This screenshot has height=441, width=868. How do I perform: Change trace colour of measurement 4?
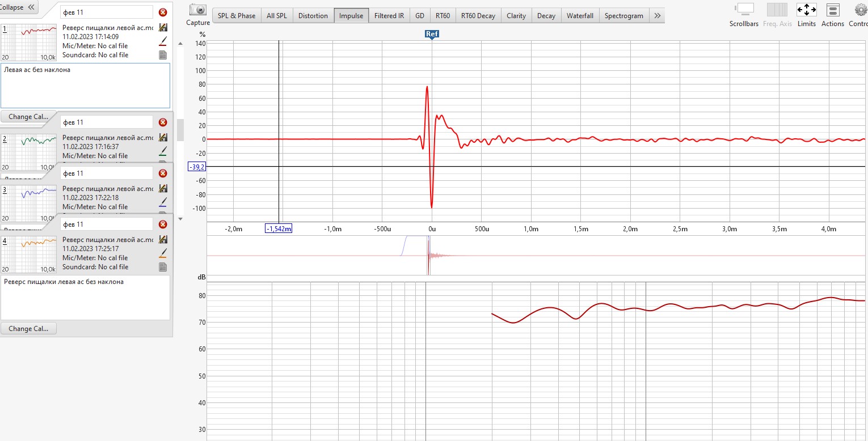tap(163, 253)
